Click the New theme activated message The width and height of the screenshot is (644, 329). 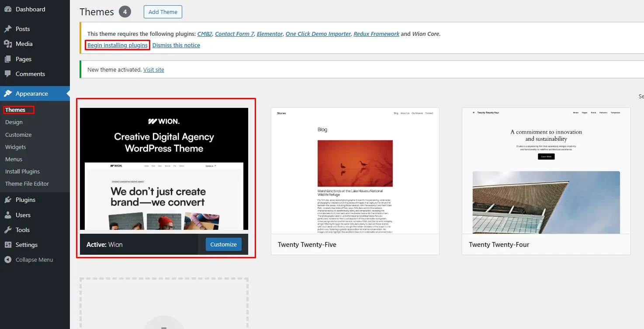(x=114, y=69)
